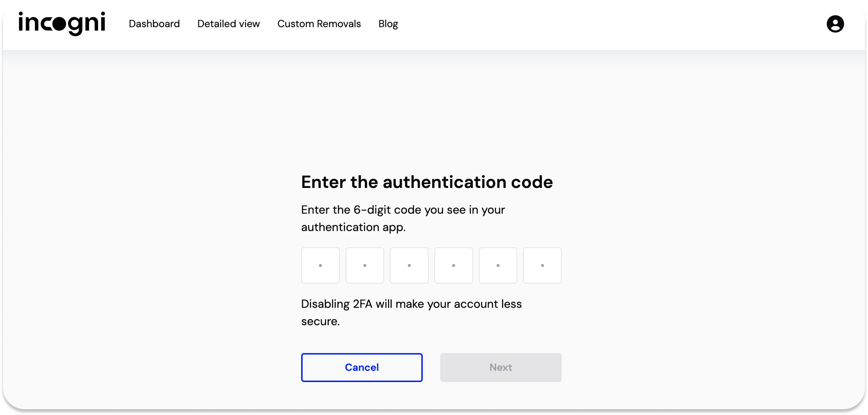Open the Detailed view page
Viewport: 868px width, 415px height.
point(228,24)
